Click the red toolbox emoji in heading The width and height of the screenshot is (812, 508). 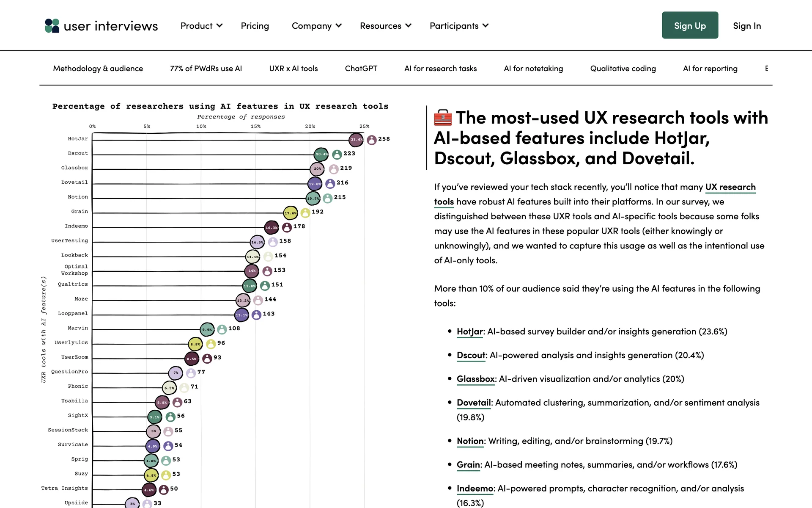443,118
